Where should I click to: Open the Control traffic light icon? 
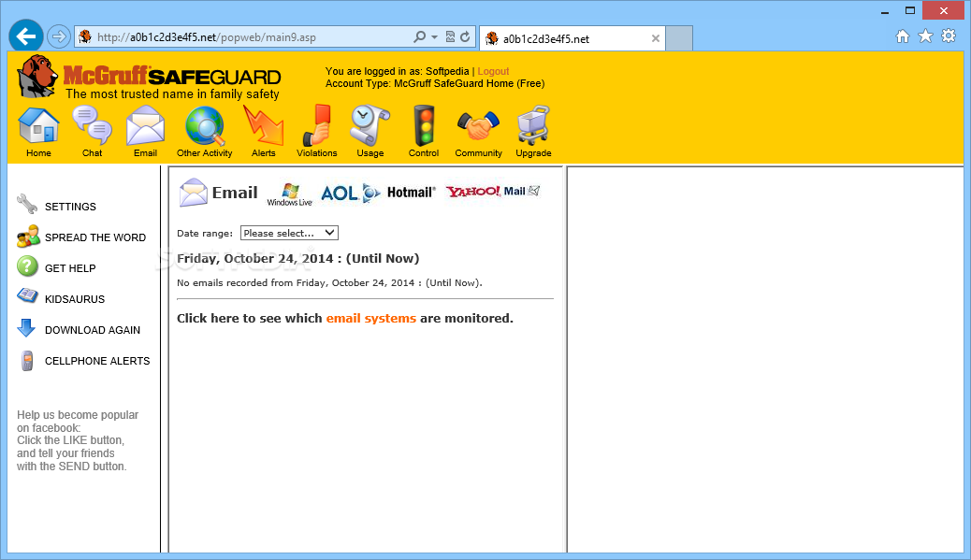pyautogui.click(x=424, y=125)
